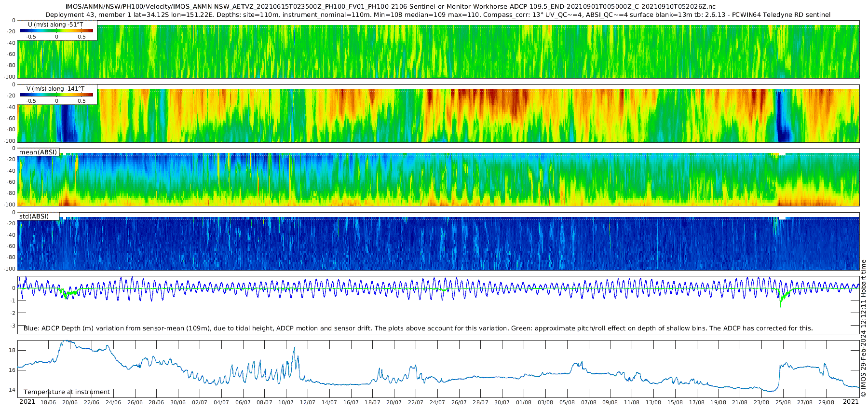
Task: Click the IMOS copyright timestamp text
Action: (x=863, y=328)
